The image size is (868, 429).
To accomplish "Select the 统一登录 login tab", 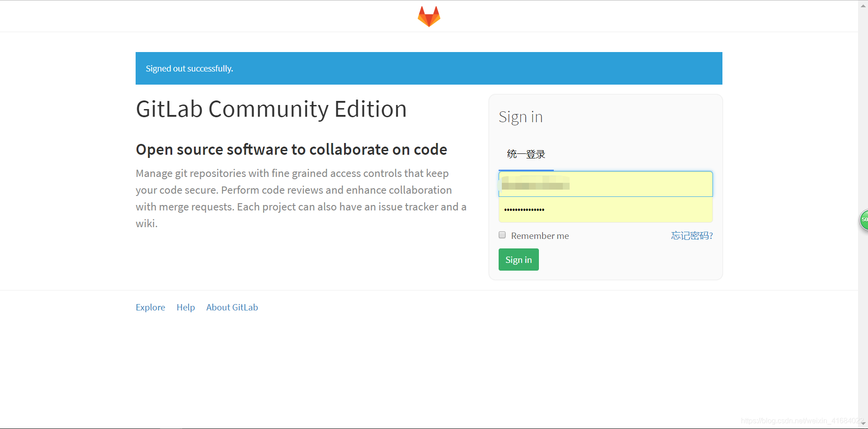I will (x=526, y=154).
